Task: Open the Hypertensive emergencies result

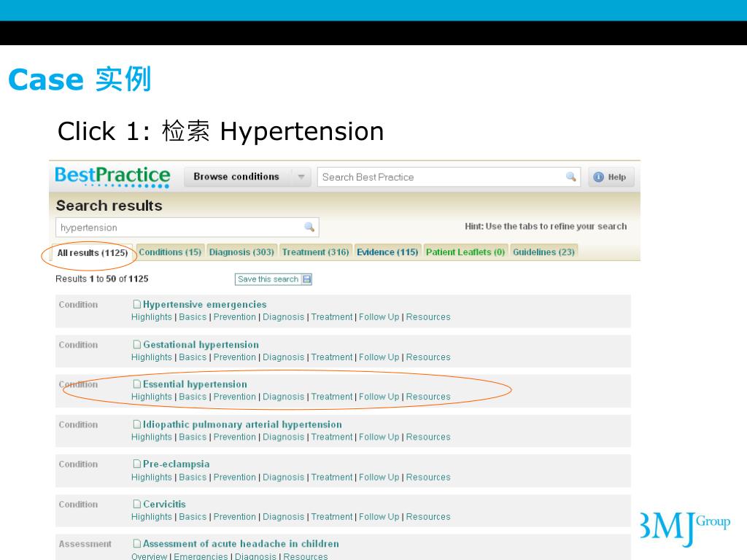Action: tap(205, 304)
